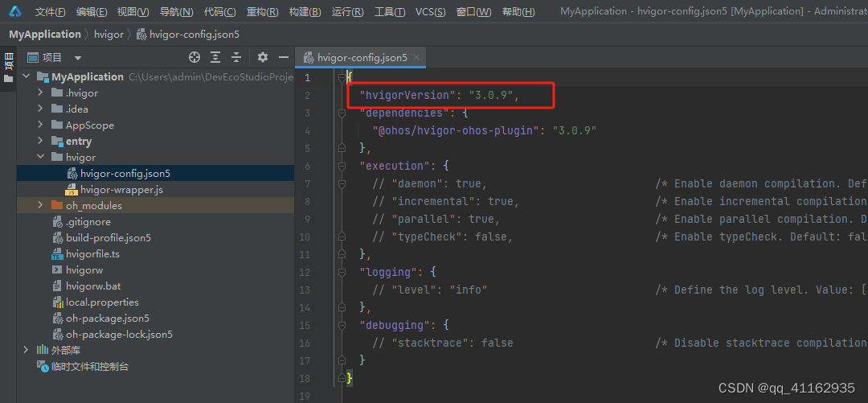Viewport: 868px width, 403px height.
Task: Click the Project tool window sidebar button
Action: [x=8, y=67]
